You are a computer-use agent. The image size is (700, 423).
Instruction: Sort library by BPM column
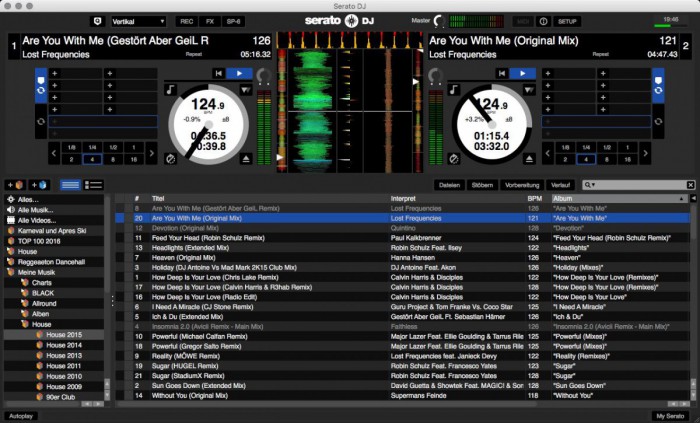coord(534,199)
